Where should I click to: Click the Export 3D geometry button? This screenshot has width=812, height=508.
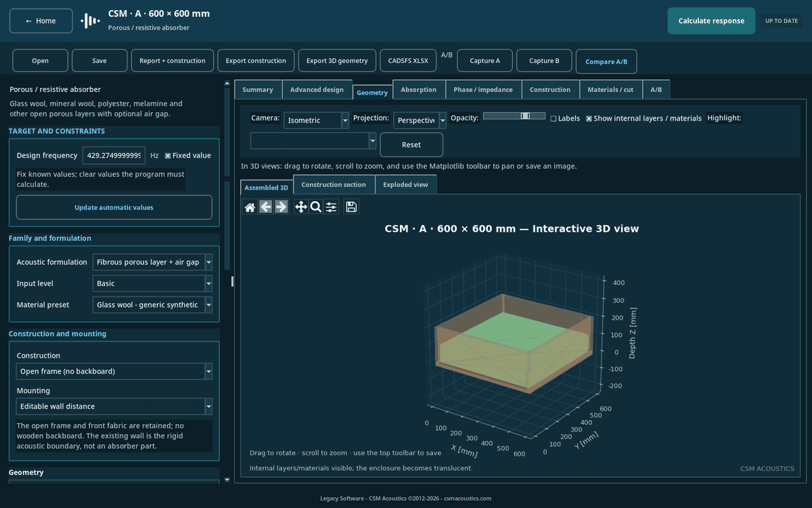point(337,61)
